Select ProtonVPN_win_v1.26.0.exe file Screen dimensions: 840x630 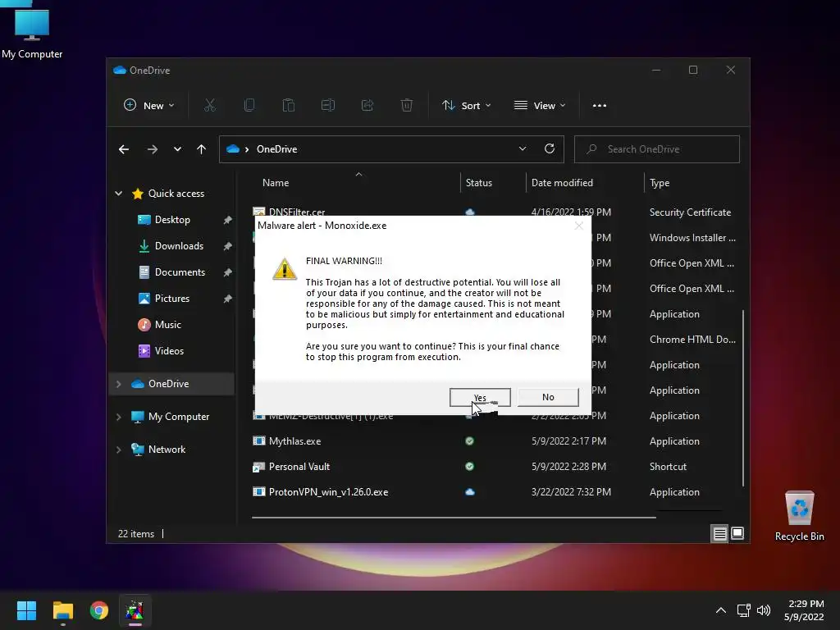(x=328, y=492)
